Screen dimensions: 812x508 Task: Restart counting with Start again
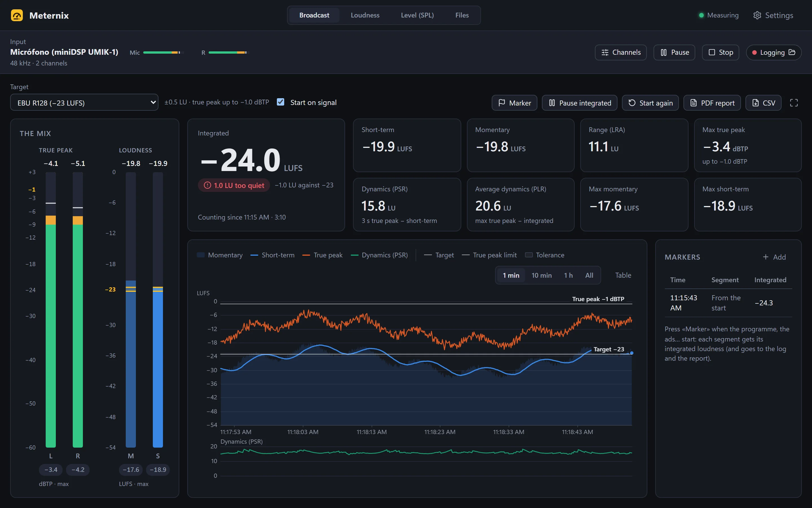point(650,103)
